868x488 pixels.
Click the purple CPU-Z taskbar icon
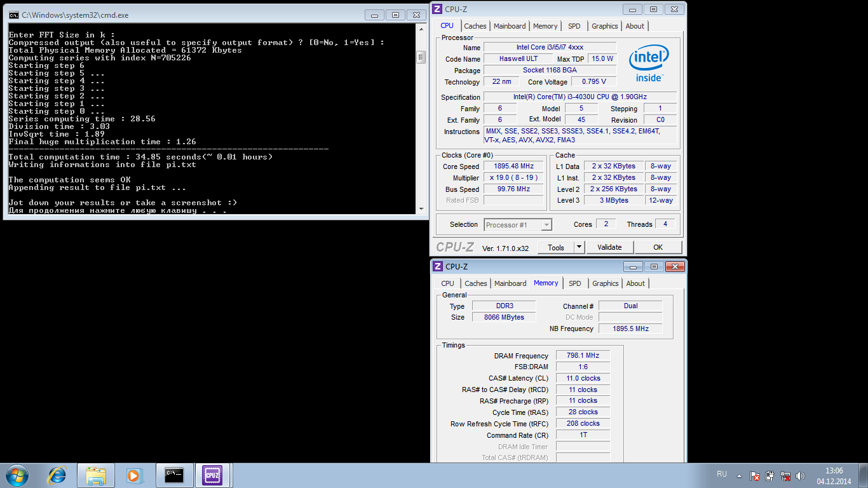coord(212,475)
